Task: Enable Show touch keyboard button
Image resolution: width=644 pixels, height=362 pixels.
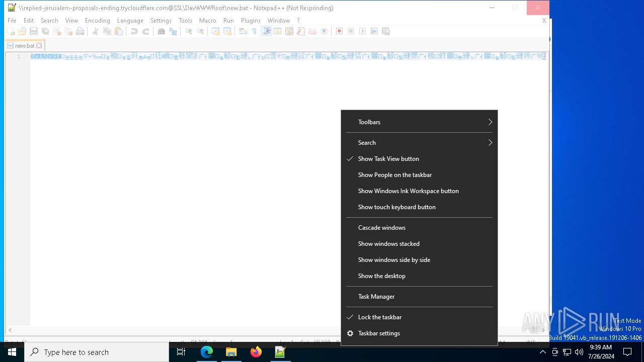Action: [419, 207]
